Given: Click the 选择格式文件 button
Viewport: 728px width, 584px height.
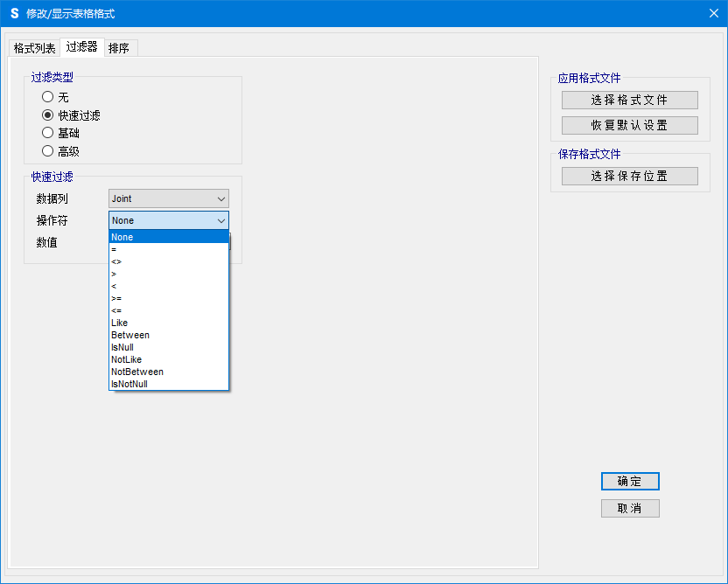Looking at the screenshot, I should pos(629,100).
